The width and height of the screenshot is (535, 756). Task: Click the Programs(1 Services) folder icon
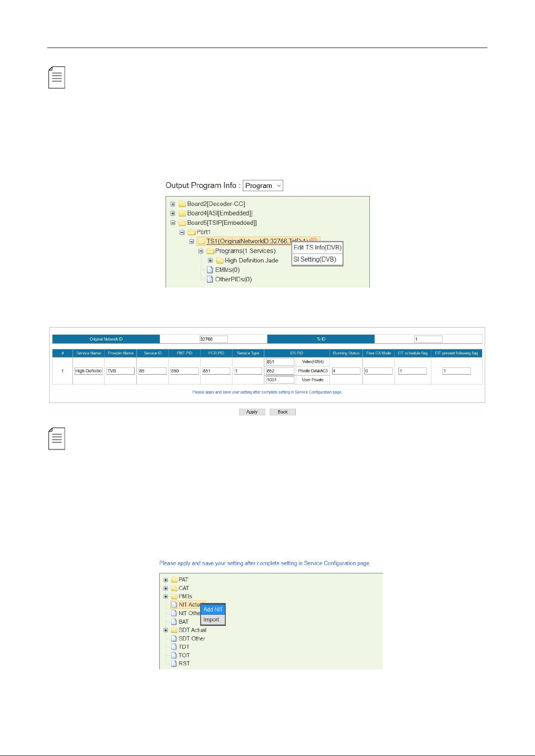click(x=210, y=251)
